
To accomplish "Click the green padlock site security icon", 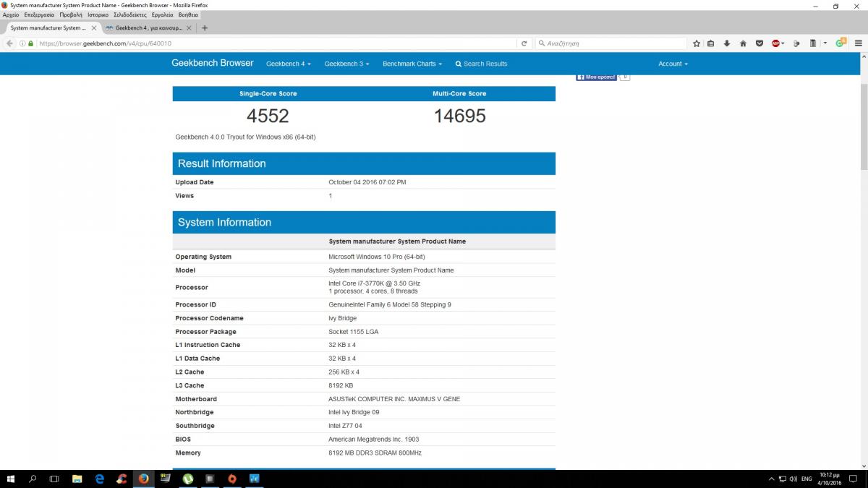I will [x=30, y=43].
